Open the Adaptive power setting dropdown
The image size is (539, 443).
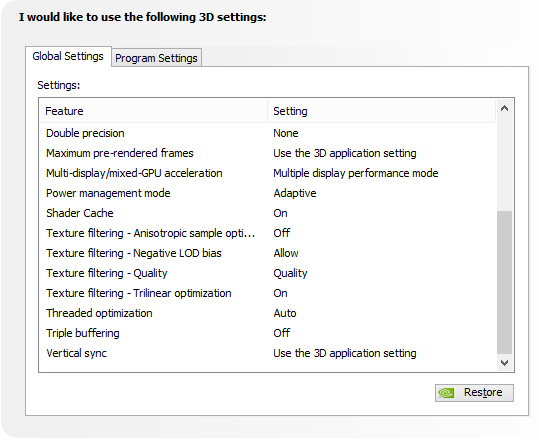(295, 193)
